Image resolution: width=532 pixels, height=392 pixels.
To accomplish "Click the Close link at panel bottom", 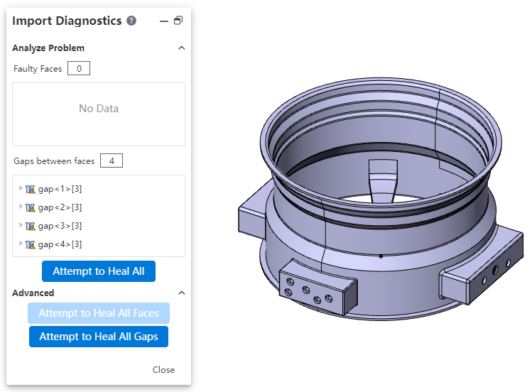I will (x=163, y=370).
